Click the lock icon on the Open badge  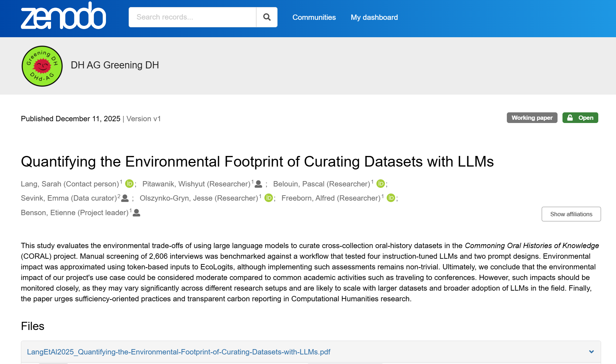tap(570, 117)
